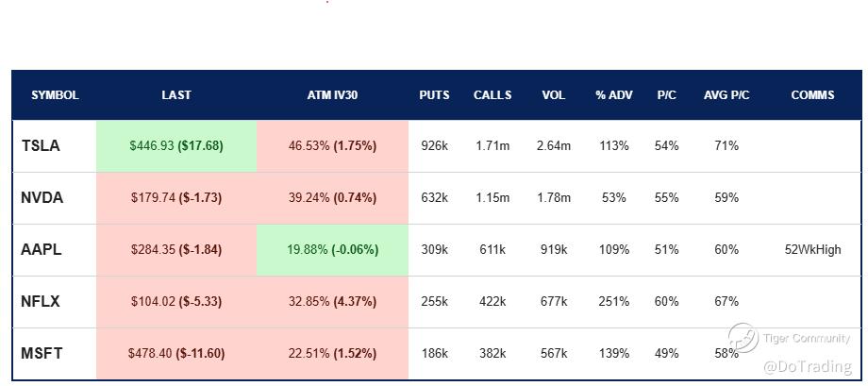Select the PUTS column header
Image resolution: width=868 pixels, height=386 pixels.
[434, 95]
